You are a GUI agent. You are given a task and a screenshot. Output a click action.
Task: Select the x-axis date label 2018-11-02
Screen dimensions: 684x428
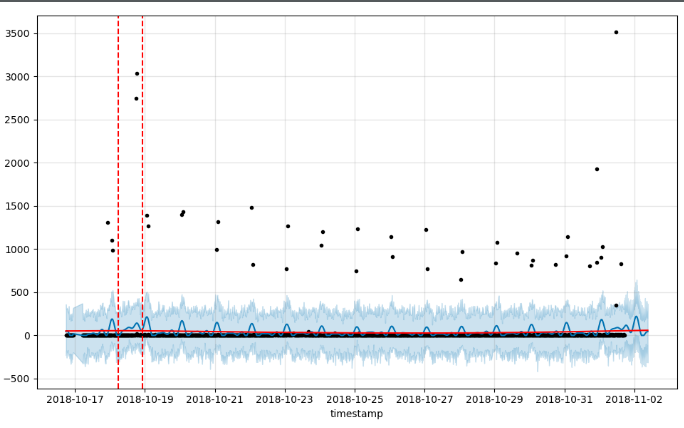(634, 399)
